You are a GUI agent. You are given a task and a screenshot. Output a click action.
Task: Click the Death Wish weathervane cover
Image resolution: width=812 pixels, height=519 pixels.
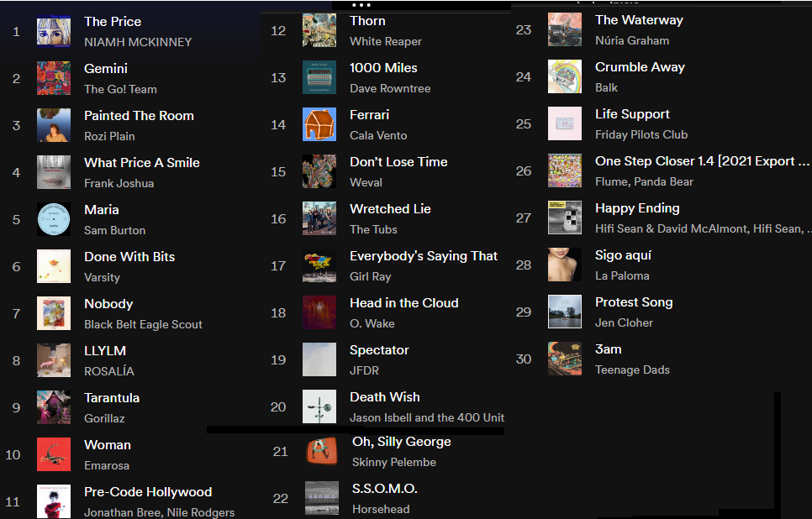point(319,406)
